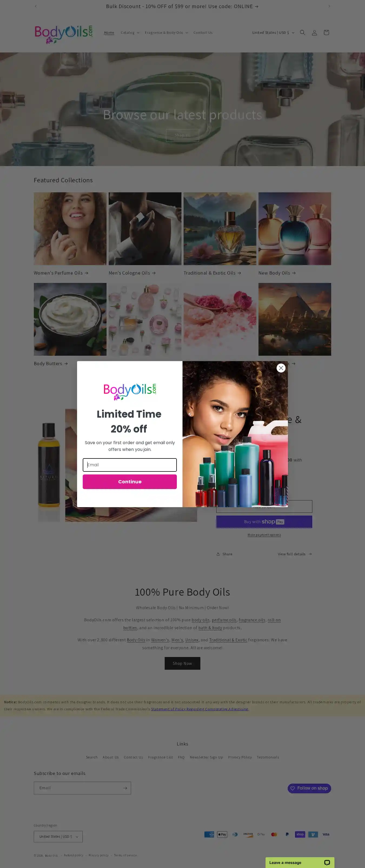Click the account login person icon
Viewport: 365px width, 868px height.
[x=314, y=33]
